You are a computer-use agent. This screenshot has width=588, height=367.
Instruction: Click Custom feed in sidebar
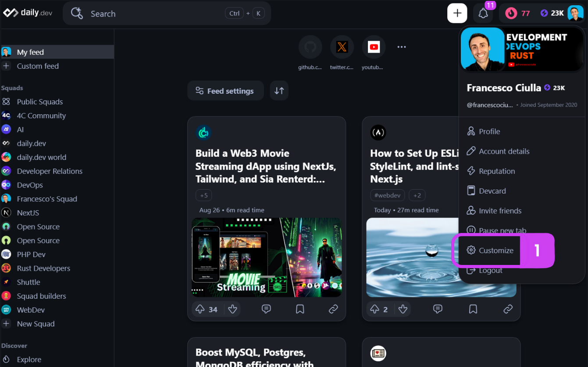[x=57, y=66]
